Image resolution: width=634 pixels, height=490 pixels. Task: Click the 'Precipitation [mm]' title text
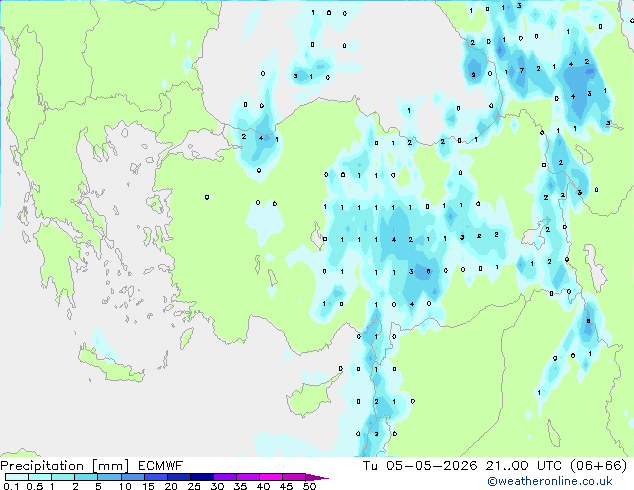point(64,466)
